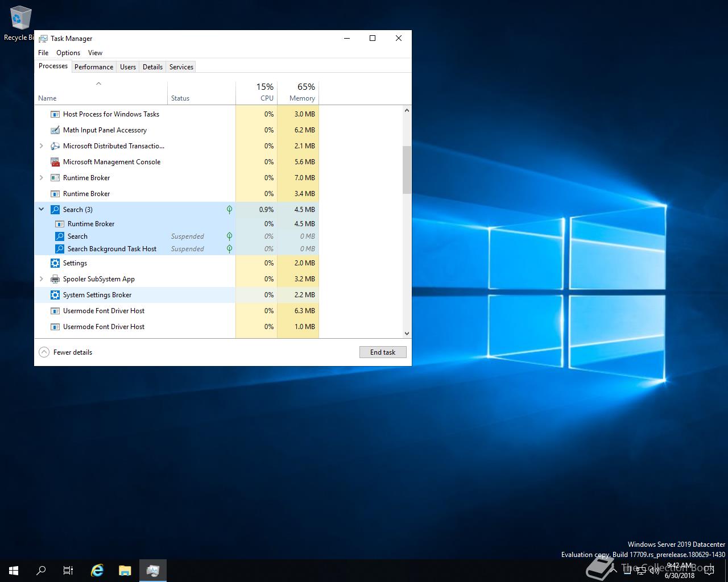The width and height of the screenshot is (728, 582).
Task: Expand the Microsoft Distributed Transaction group
Action: (x=41, y=146)
